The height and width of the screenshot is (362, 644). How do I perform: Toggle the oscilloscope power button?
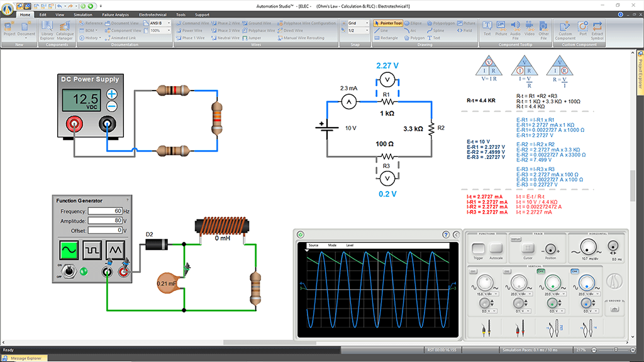[x=301, y=234]
